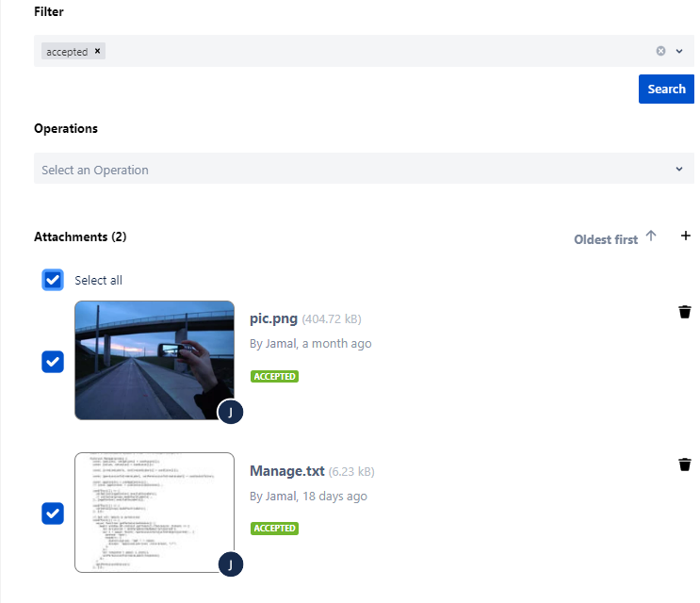
Task: Add a new attachment with plus icon
Action: (686, 236)
